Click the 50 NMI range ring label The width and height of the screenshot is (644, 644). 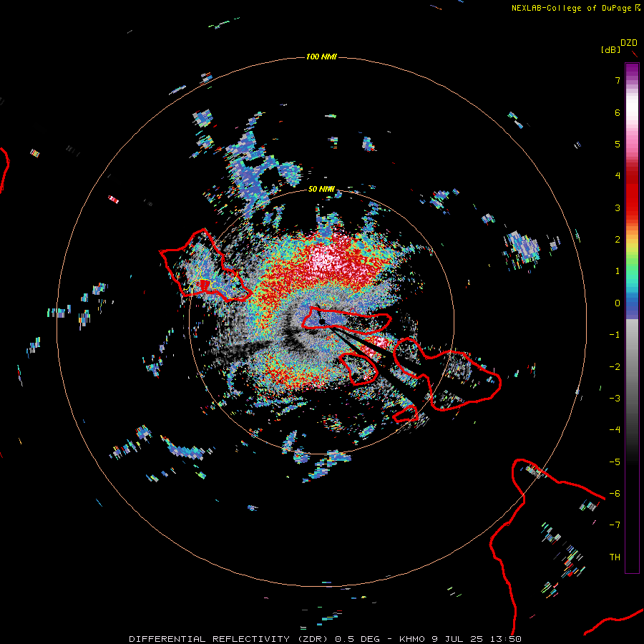point(321,189)
